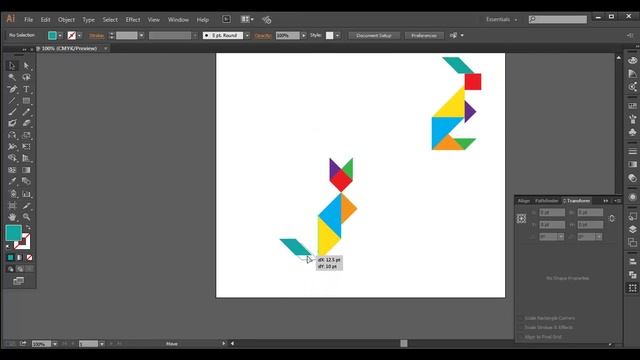Pick the Eyedropper tool
The height and width of the screenshot is (360, 640).
(12, 181)
